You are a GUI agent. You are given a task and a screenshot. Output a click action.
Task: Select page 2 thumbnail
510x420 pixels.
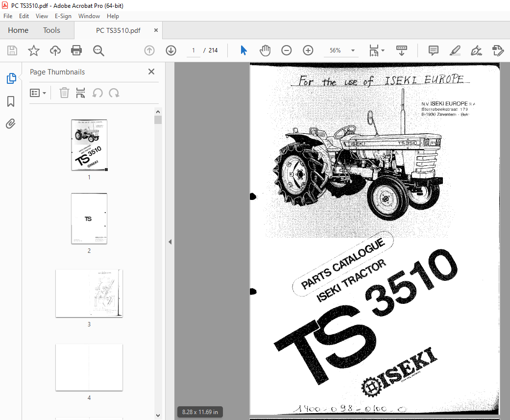point(89,218)
